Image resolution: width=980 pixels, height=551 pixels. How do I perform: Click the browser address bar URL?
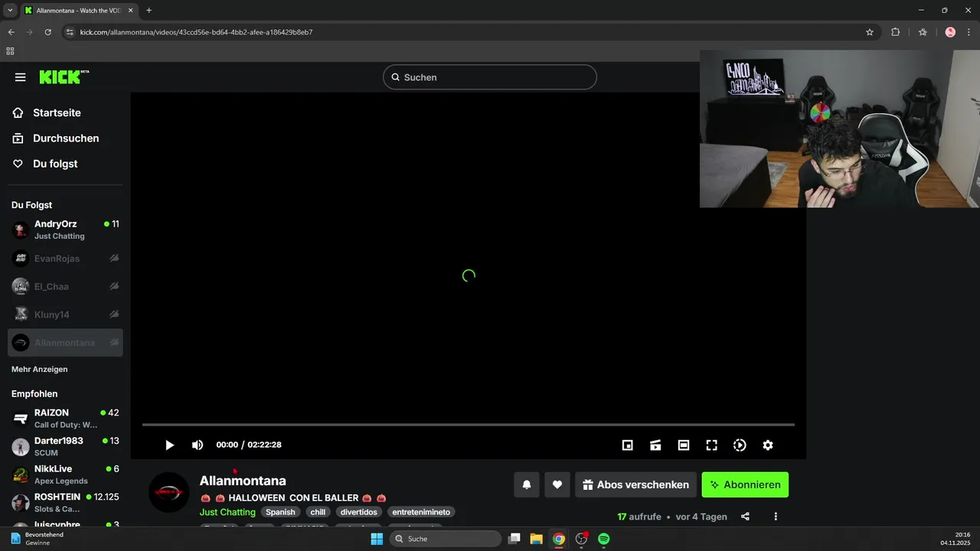[196, 32]
